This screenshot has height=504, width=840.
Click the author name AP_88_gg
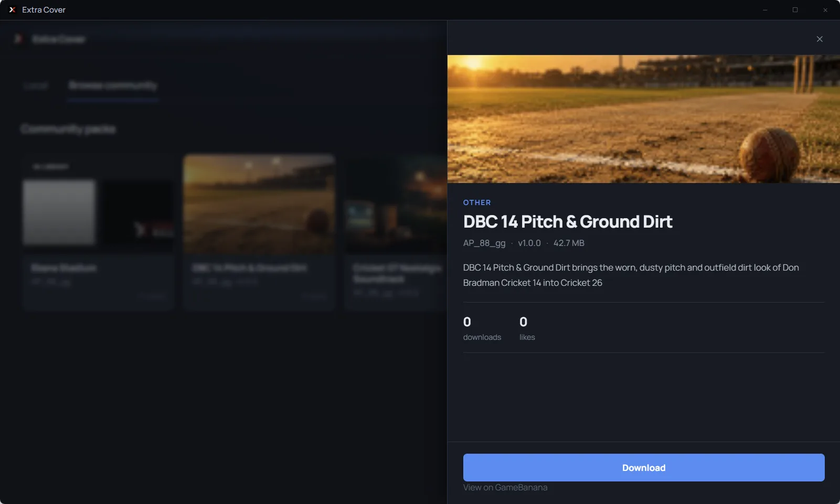484,243
